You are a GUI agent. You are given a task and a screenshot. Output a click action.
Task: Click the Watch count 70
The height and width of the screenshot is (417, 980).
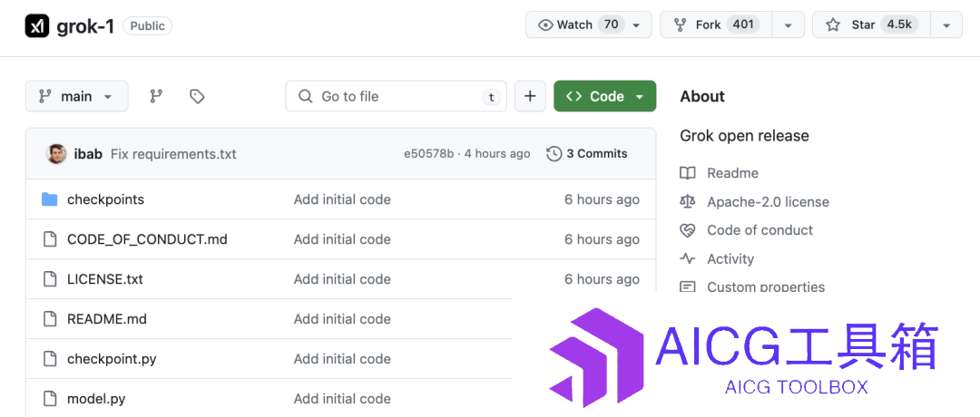pyautogui.click(x=612, y=25)
